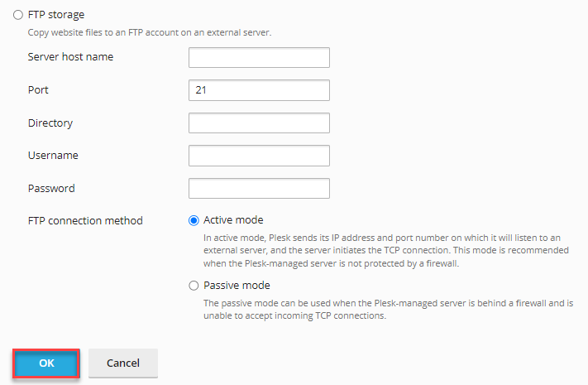Click the "Port" label text
This screenshot has height=385, width=588.
[x=39, y=89]
